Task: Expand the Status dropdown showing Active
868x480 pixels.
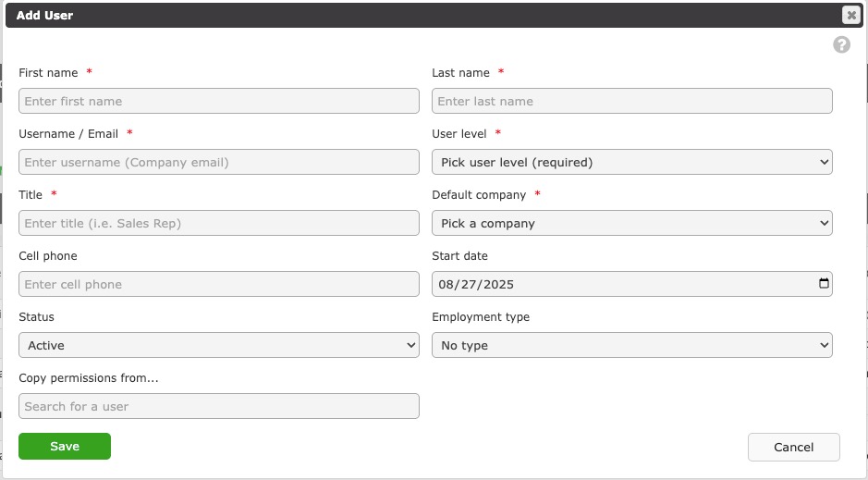Action: [x=219, y=345]
